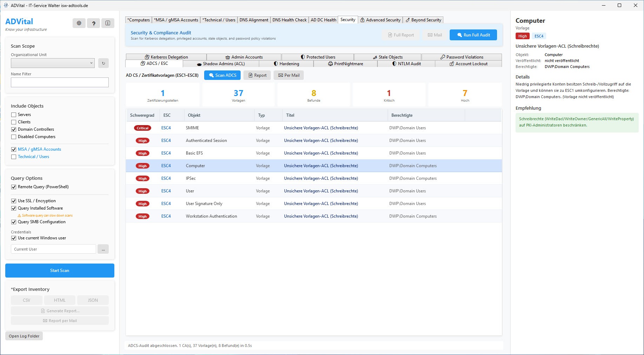Click the info panel icon button
The width and height of the screenshot is (644, 355).
[x=108, y=23]
